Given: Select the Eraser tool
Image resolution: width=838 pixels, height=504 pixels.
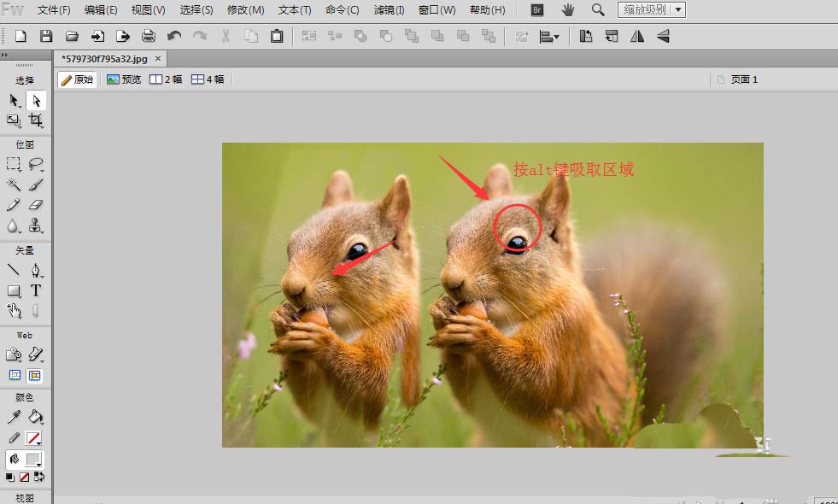Looking at the screenshot, I should click(36, 205).
